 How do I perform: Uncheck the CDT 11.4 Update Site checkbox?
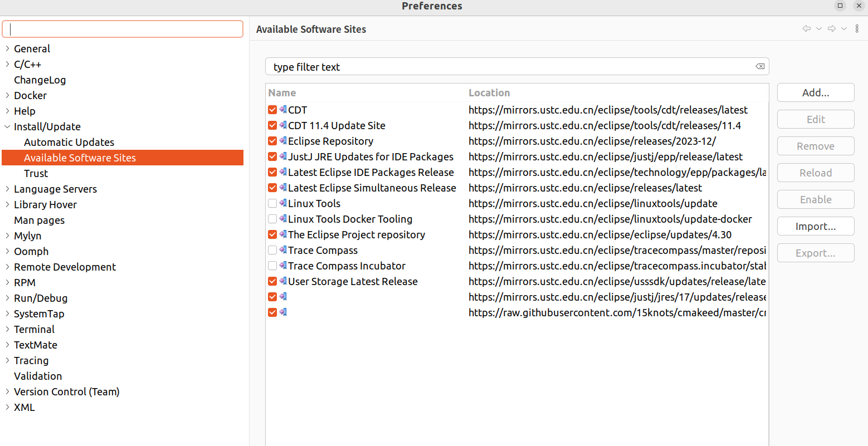[x=272, y=125]
